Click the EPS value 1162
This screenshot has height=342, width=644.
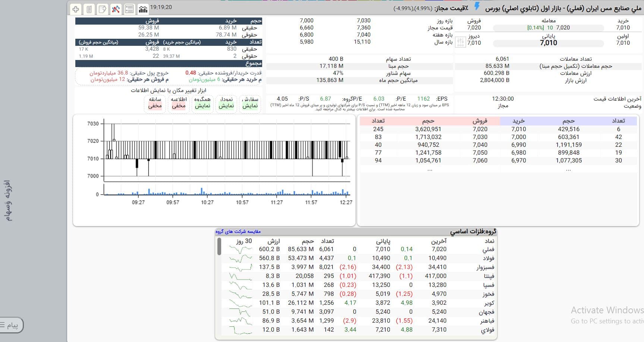(x=423, y=99)
